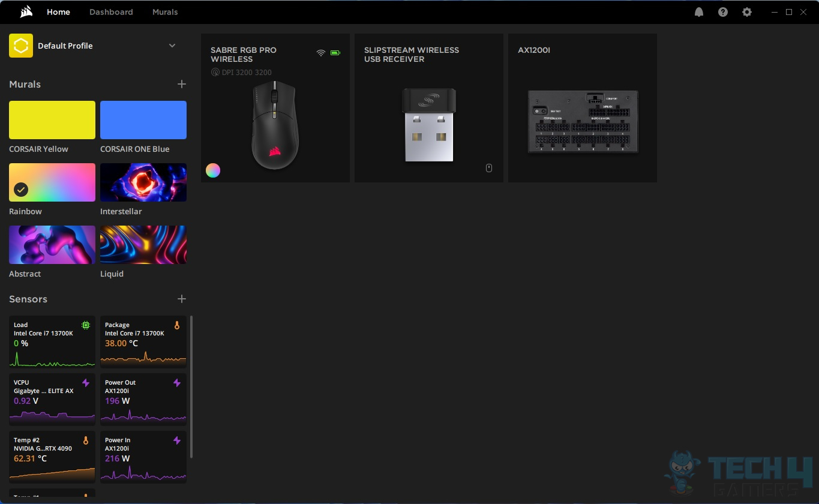Screen dimensions: 819x504
Task: Click the rainbow lighting circle on Sabre card
Action: pos(213,170)
